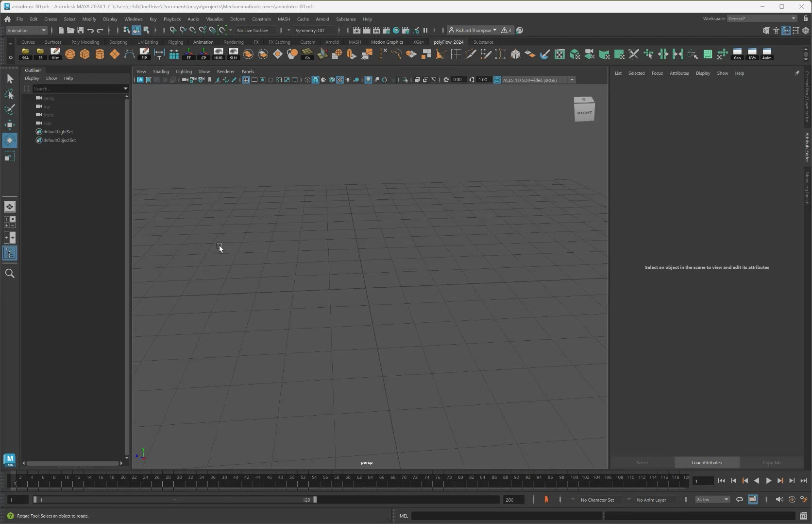Toggle playback loop mode
The image size is (812, 524).
click(739, 500)
